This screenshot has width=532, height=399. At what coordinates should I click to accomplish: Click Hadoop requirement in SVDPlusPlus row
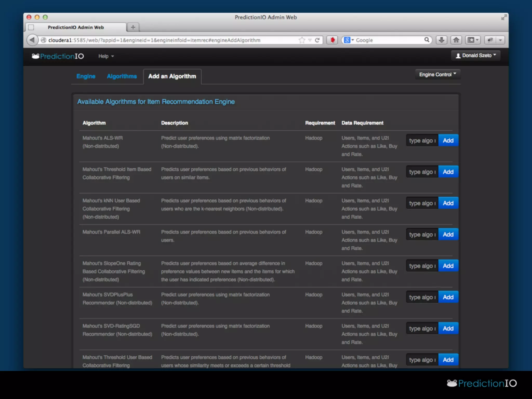(x=314, y=295)
